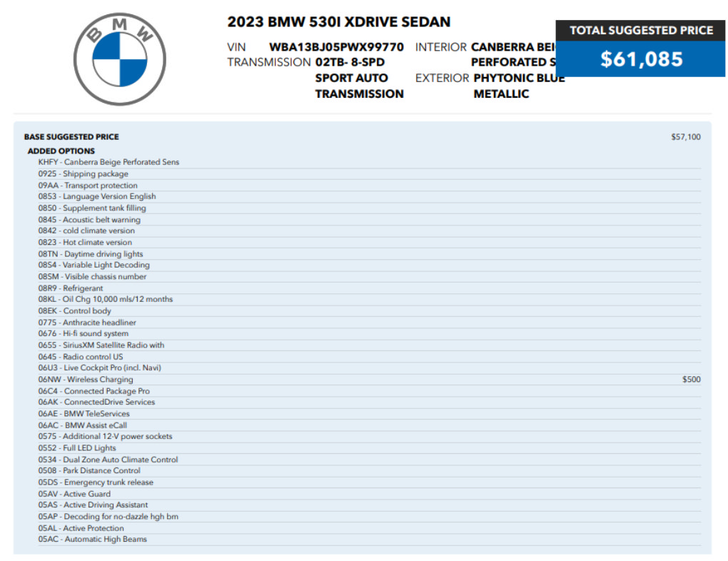This screenshot has width=728, height=561.
Task: Select "06AC - BMW Assist eCall" row
Action: pos(370,425)
